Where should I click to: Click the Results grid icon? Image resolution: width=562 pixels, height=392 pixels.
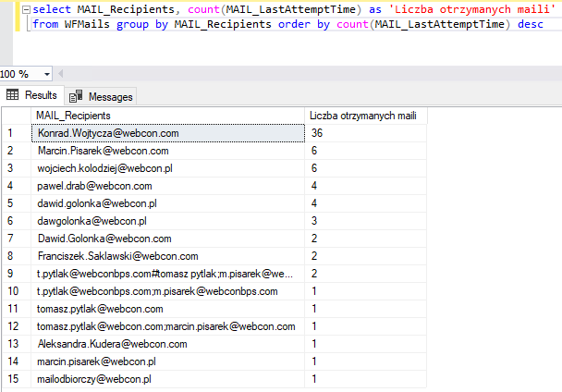[13, 94]
